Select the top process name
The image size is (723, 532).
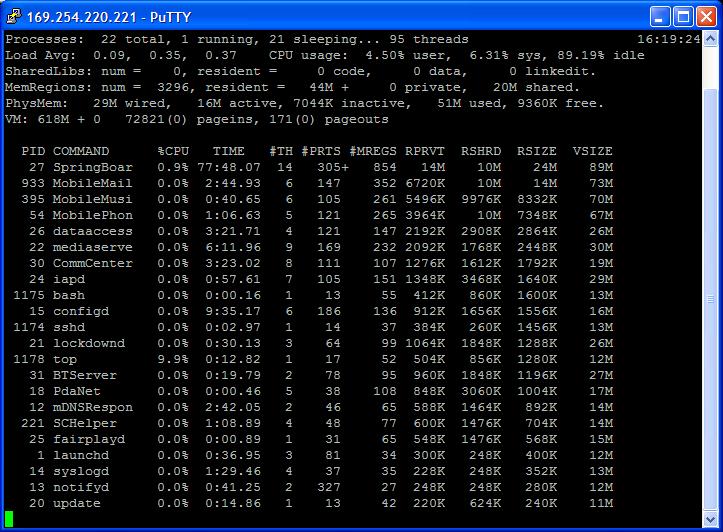(65, 359)
